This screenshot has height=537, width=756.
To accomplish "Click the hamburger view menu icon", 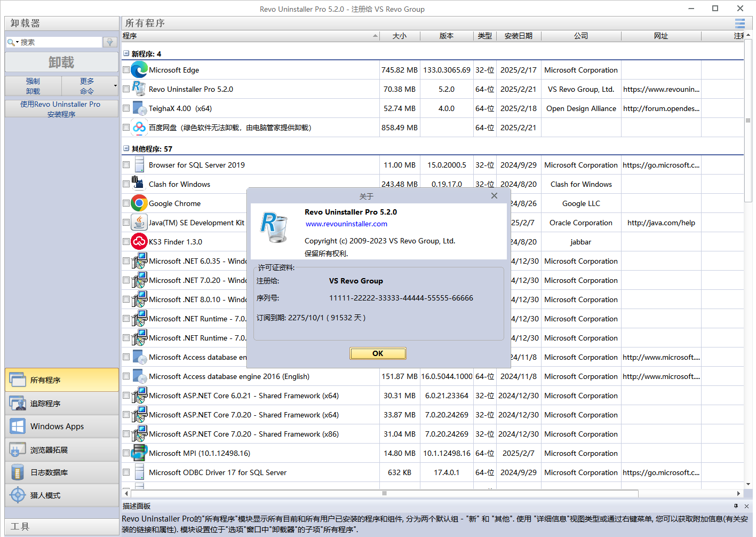I will pos(739,23).
